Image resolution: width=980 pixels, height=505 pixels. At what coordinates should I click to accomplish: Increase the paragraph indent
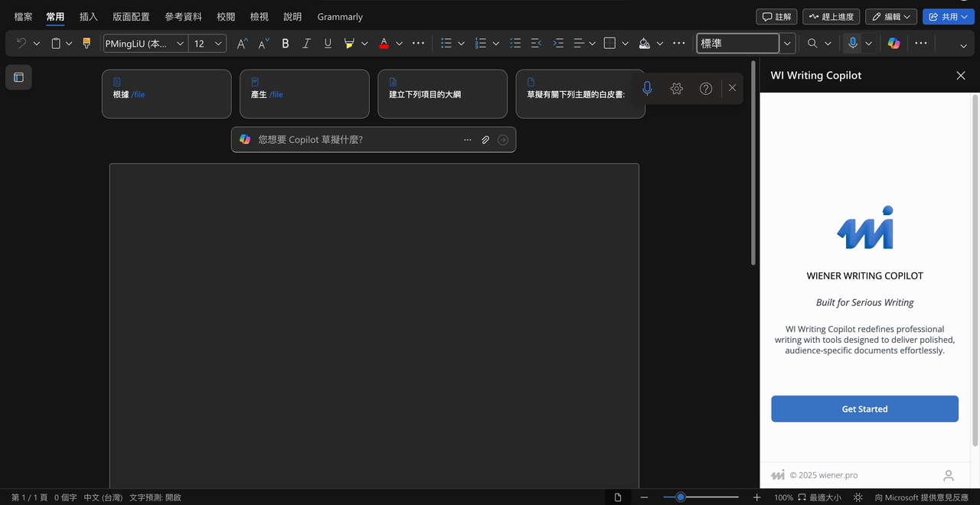click(558, 44)
